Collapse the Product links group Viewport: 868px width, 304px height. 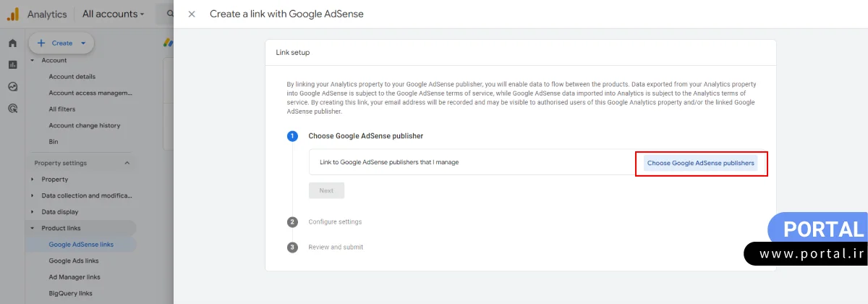click(x=32, y=228)
